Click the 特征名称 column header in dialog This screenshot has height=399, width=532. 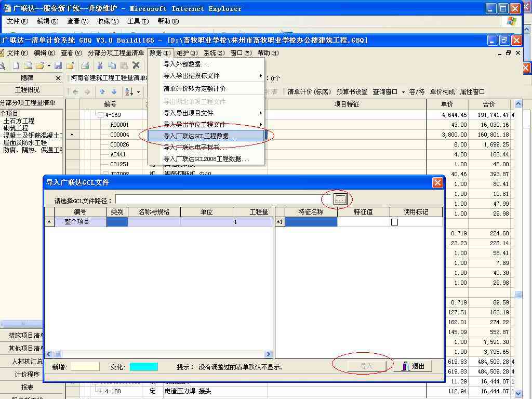point(311,212)
